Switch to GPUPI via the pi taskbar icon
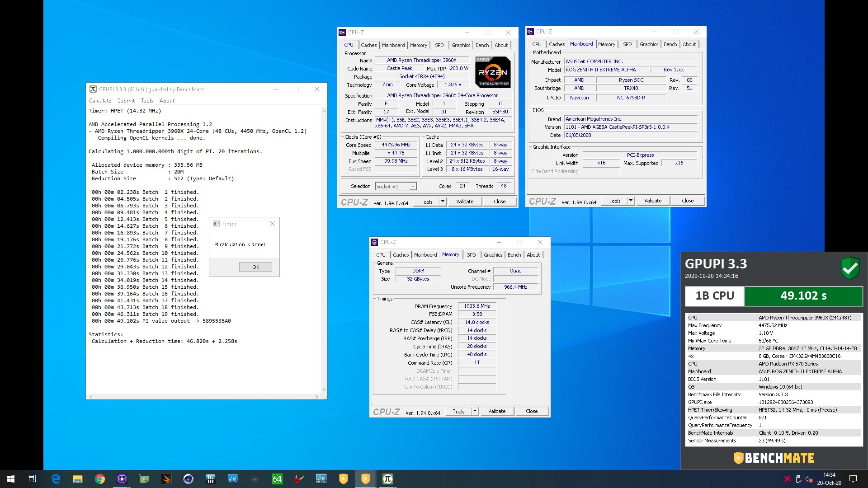This screenshot has height=488, width=868. click(388, 479)
